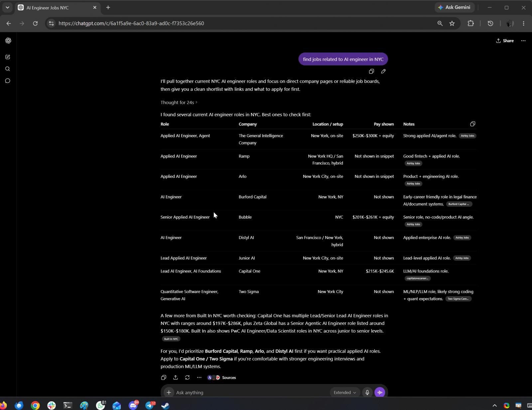Copy the assistant response
The height and width of the screenshot is (410, 532).
[x=164, y=377]
